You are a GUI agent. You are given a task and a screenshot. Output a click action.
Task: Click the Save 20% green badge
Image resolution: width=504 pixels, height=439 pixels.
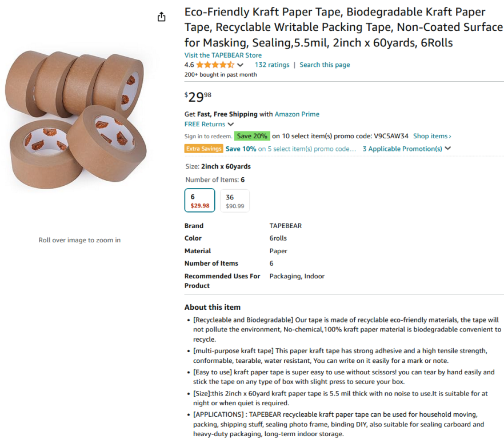coord(252,136)
